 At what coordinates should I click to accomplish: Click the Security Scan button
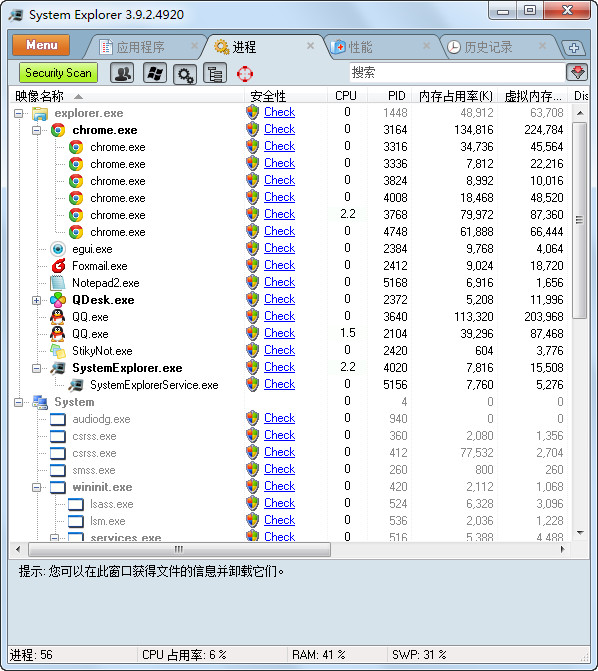(58, 73)
